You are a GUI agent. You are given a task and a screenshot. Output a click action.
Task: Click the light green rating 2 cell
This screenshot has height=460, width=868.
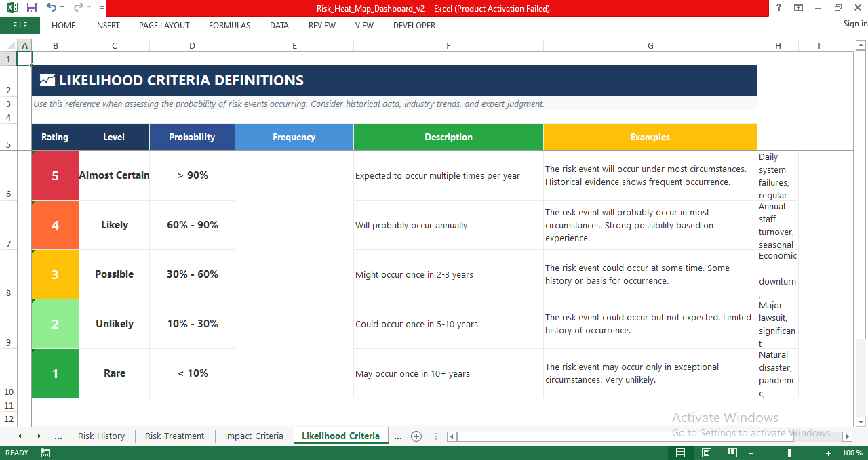55,324
